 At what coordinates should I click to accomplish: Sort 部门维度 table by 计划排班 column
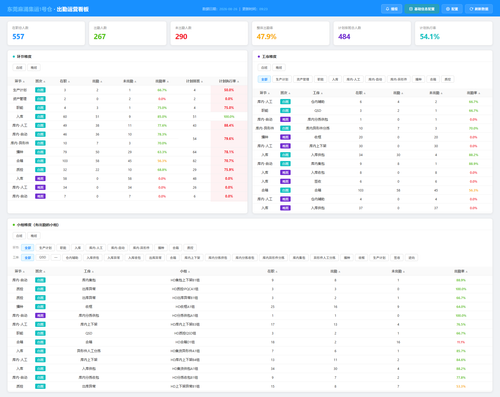pos(195,81)
